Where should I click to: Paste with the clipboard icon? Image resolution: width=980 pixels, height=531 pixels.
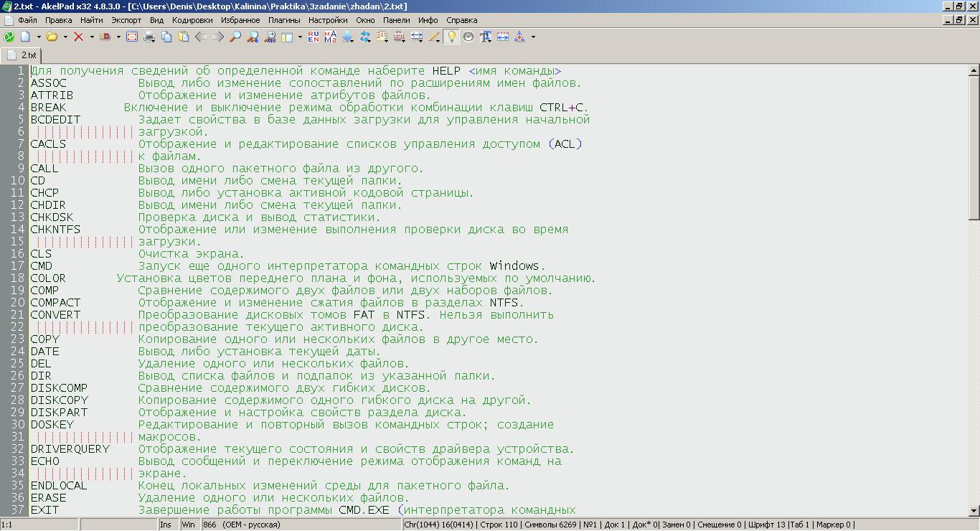click(x=184, y=37)
